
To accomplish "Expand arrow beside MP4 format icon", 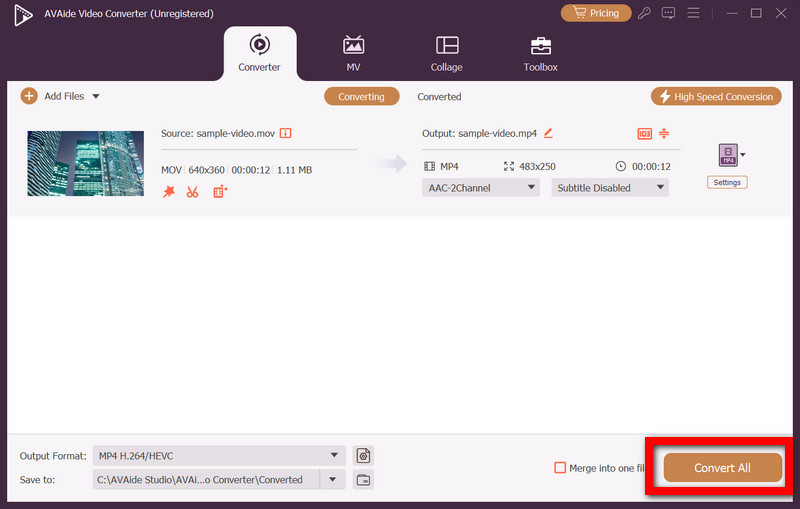I will point(743,155).
